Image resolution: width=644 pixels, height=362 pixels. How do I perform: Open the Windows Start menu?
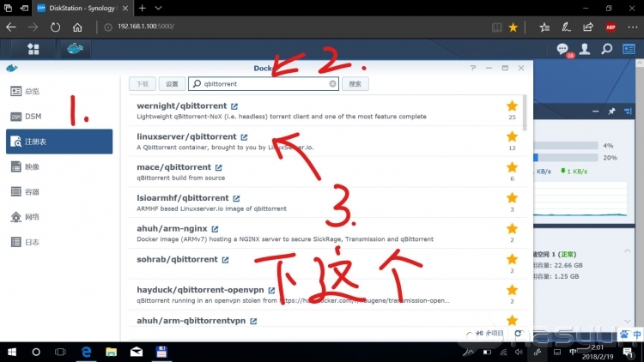pyautogui.click(x=11, y=353)
